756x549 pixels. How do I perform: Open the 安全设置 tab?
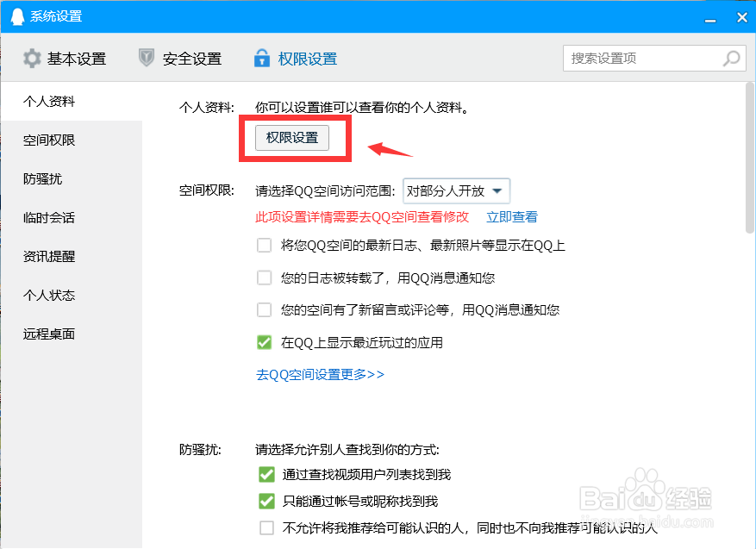coord(180,59)
